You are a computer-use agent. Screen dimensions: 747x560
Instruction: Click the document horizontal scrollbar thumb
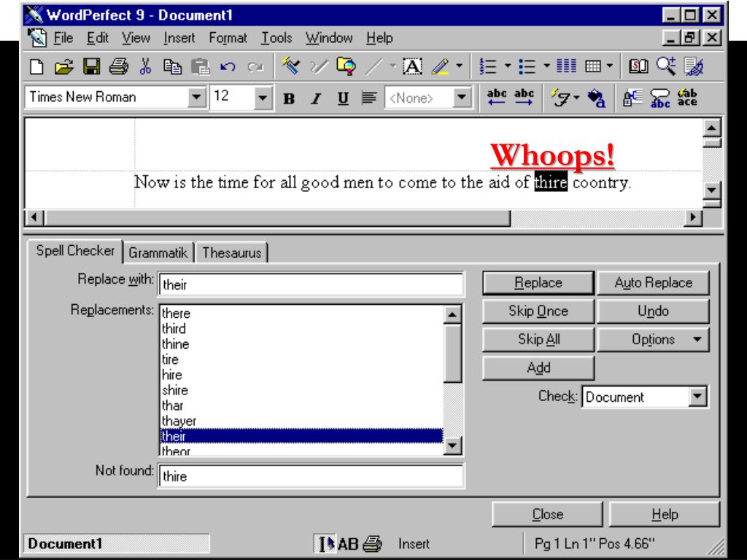pyautogui.click(x=277, y=217)
